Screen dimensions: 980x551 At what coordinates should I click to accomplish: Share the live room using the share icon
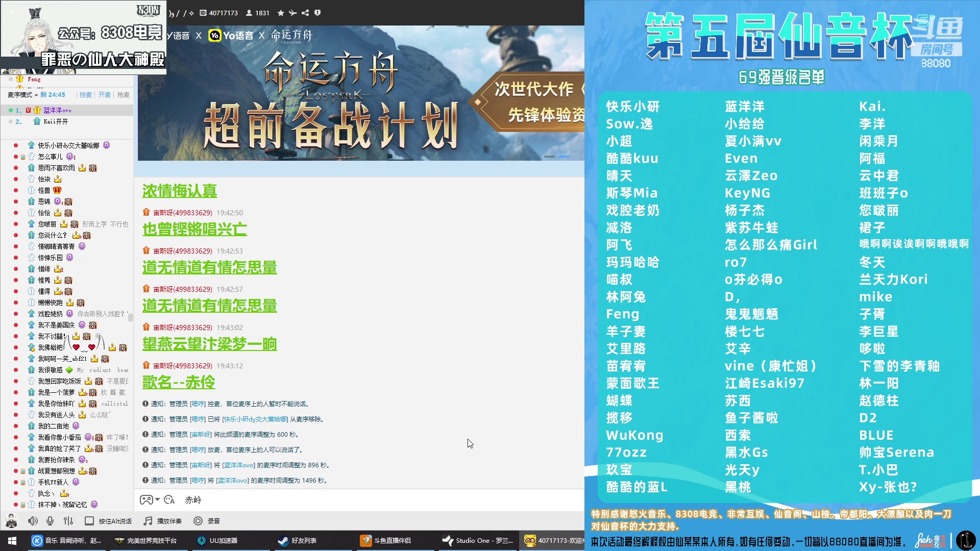(x=306, y=13)
